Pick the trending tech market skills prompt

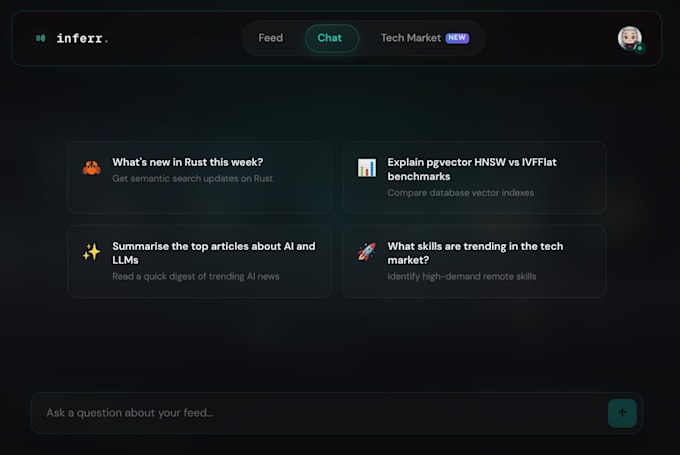474,261
